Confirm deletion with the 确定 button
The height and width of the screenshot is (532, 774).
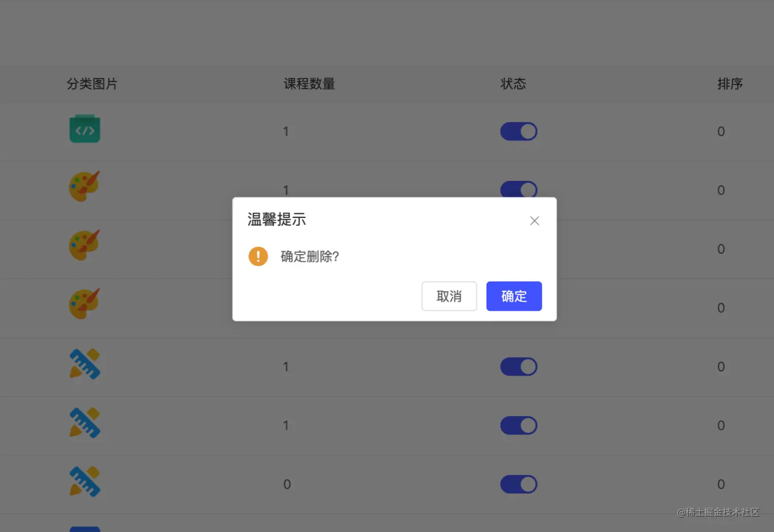514,296
